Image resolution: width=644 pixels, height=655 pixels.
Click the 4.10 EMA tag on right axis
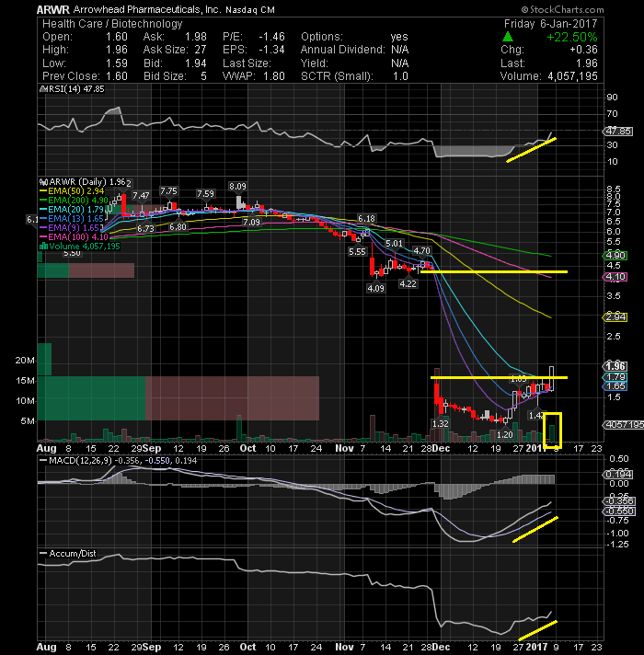[x=615, y=277]
